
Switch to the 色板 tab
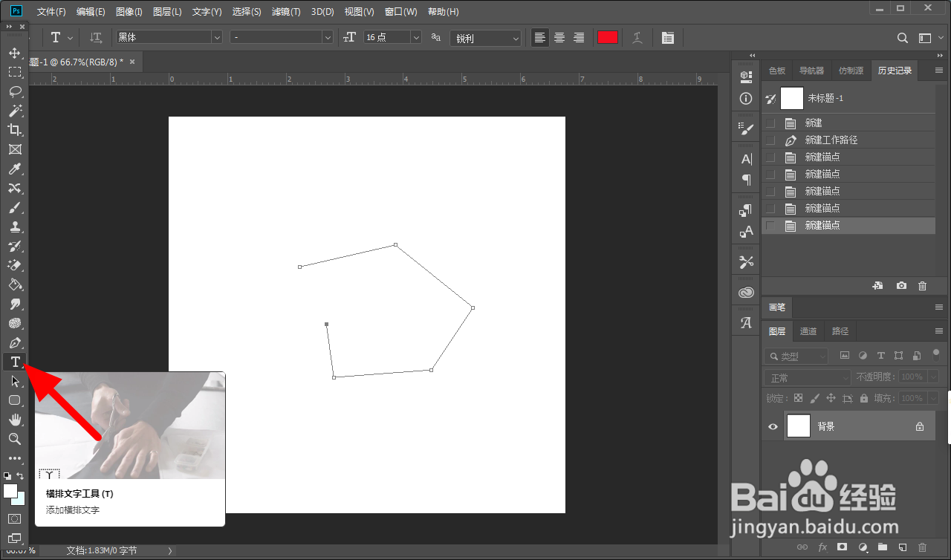pyautogui.click(x=777, y=71)
